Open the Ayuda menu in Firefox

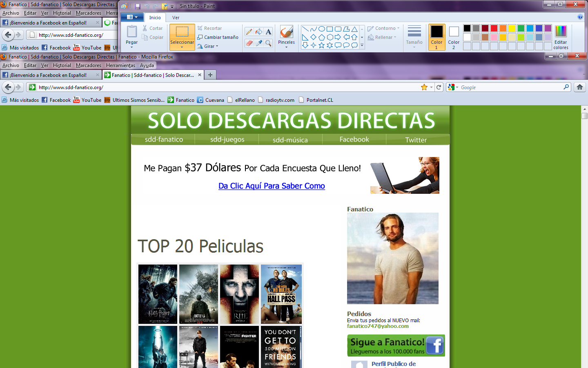click(x=147, y=65)
